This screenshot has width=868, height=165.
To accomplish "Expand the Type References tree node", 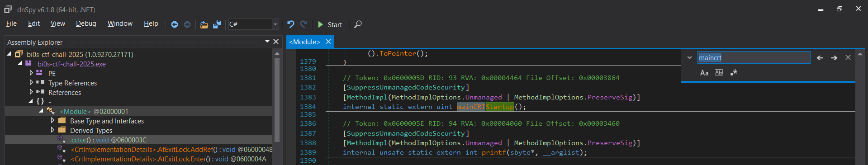I will pos(31,83).
